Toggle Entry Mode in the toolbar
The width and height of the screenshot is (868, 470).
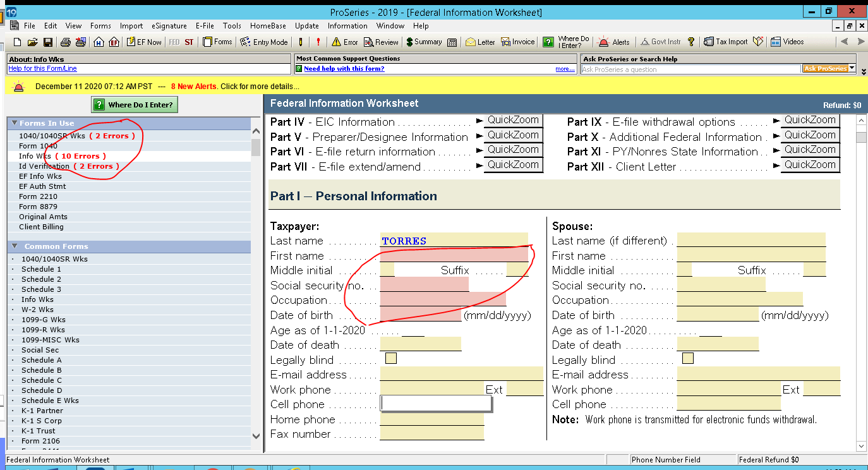tap(265, 42)
